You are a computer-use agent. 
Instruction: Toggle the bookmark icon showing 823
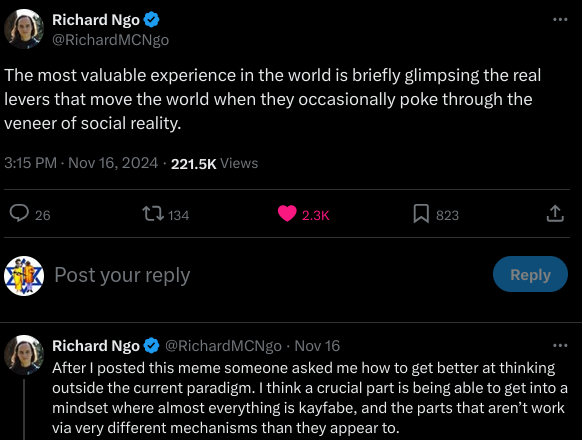[x=421, y=214]
